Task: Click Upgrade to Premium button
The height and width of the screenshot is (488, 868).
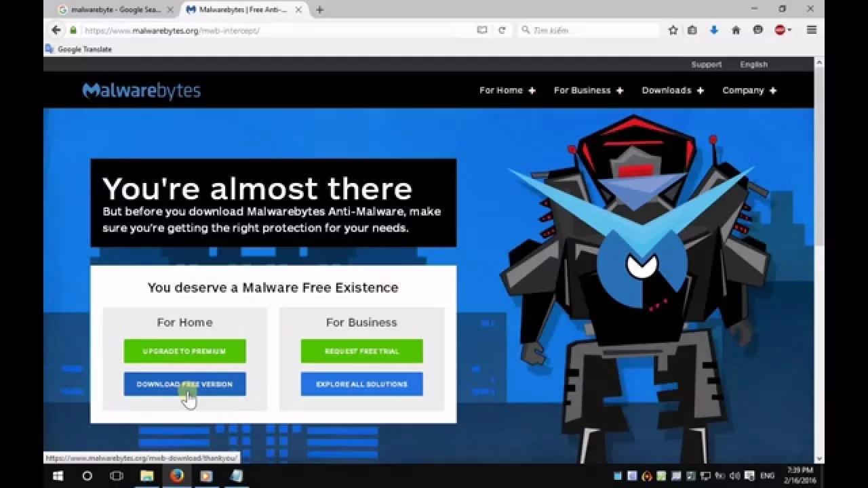Action: pos(184,351)
